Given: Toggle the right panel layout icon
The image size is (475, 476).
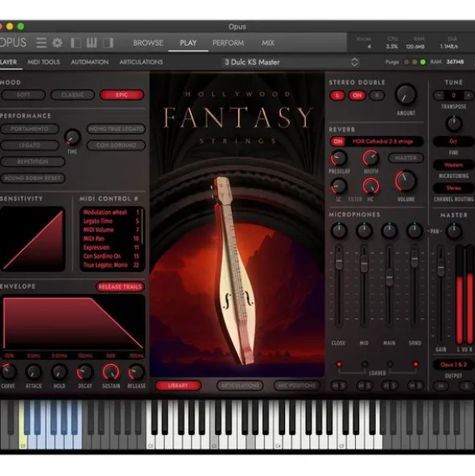Looking at the screenshot, I should tap(108, 43).
